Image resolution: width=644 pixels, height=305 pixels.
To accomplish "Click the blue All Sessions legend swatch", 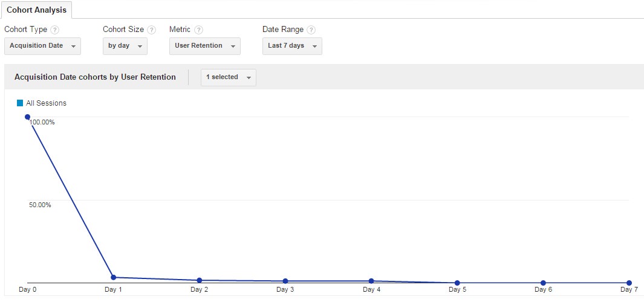I will click(20, 103).
